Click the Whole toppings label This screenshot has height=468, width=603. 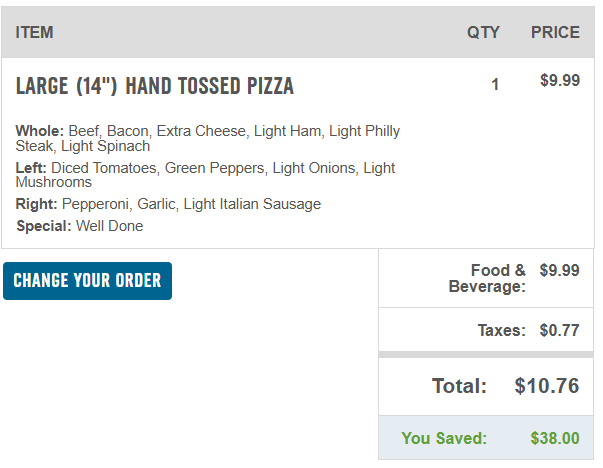[x=40, y=131]
